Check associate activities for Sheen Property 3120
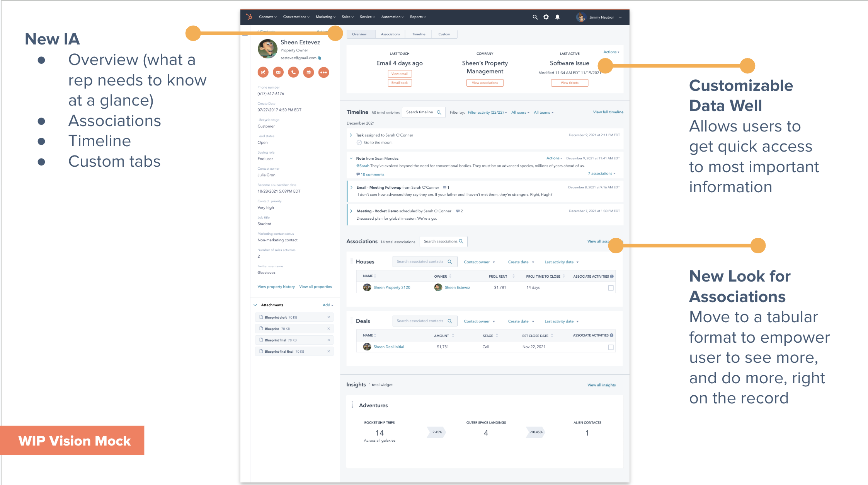The height and width of the screenshot is (485, 868). click(x=611, y=288)
